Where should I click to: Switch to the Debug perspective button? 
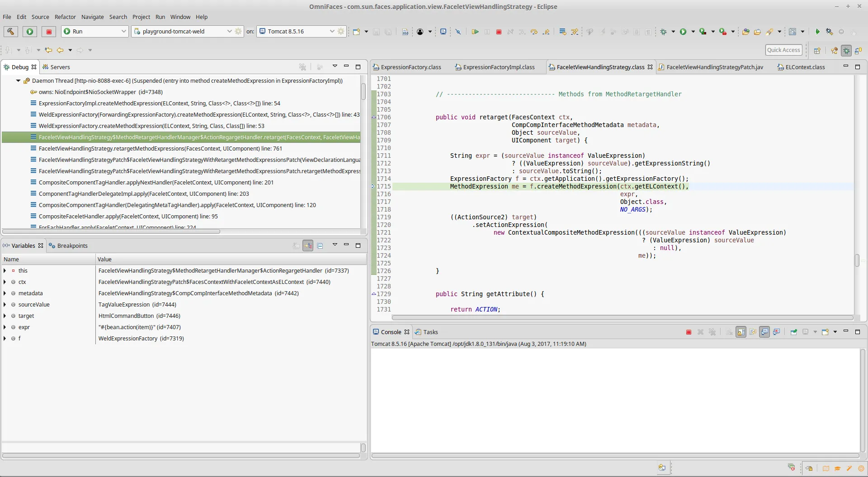pyautogui.click(x=846, y=51)
